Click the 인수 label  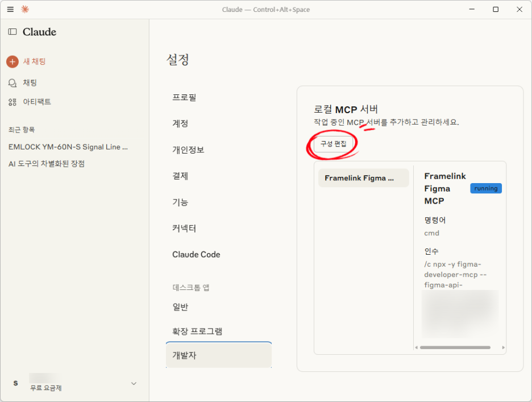click(x=431, y=251)
